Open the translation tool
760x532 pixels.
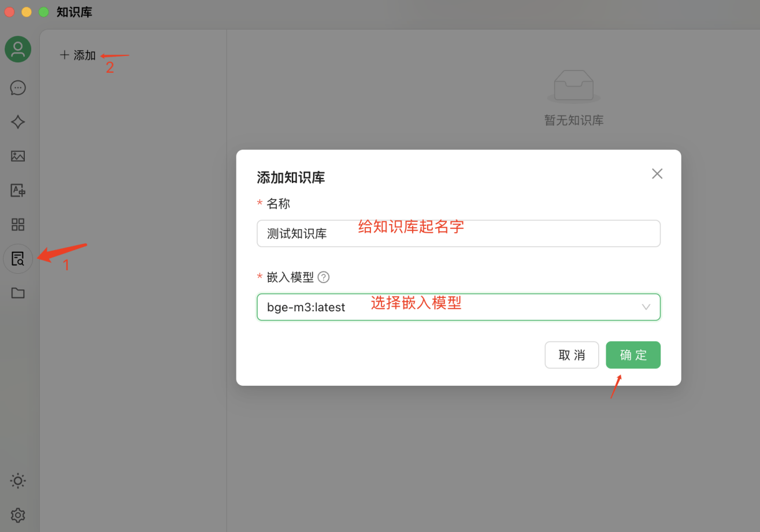(x=17, y=190)
